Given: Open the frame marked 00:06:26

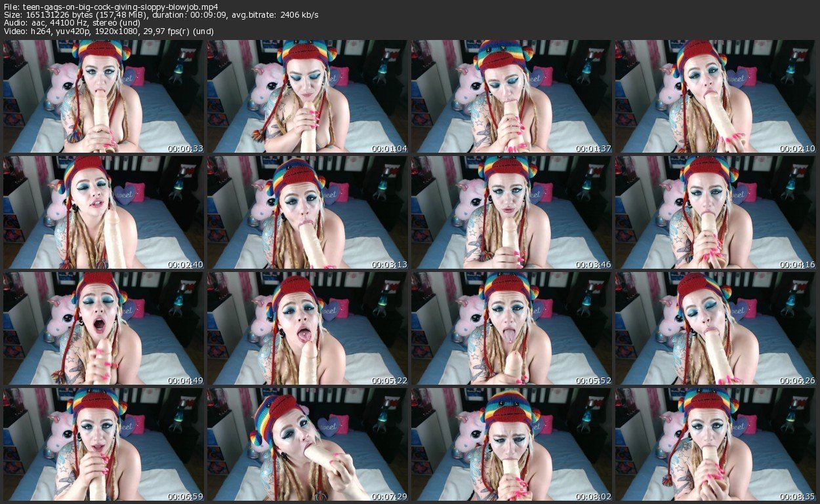Looking at the screenshot, I should click(716, 328).
